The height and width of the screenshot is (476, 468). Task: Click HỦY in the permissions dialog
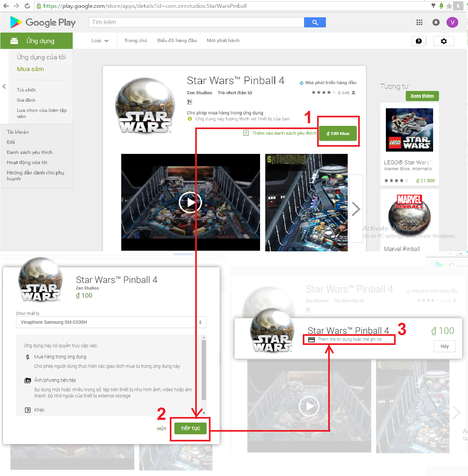click(x=162, y=429)
